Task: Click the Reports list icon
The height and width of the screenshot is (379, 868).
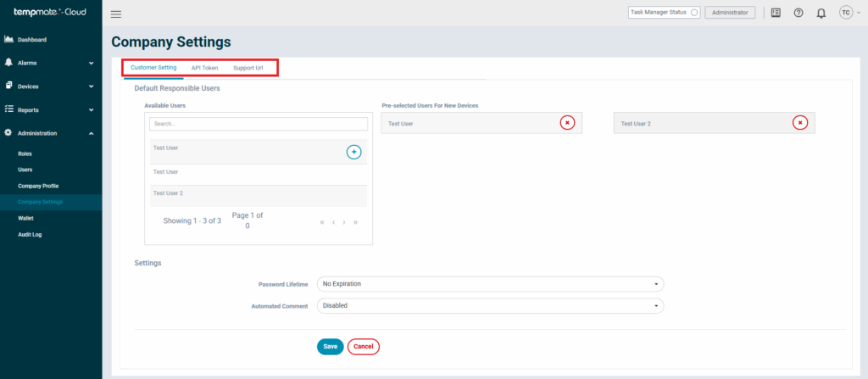Action: tap(8, 109)
